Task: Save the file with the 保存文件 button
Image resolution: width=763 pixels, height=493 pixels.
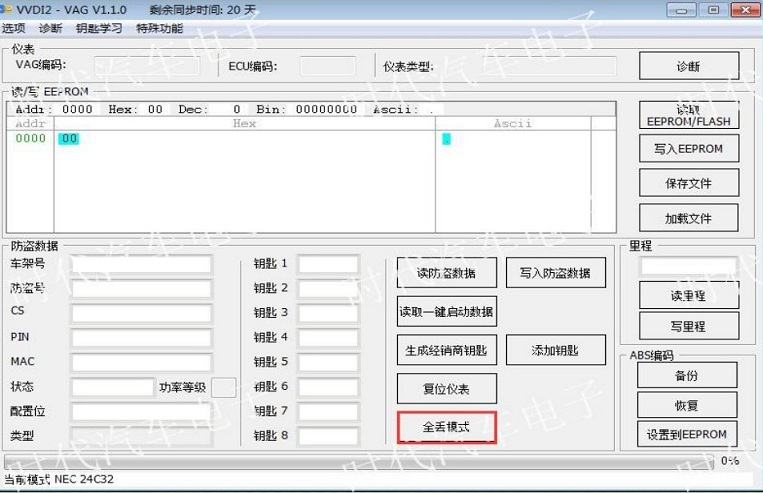Action: tap(689, 184)
